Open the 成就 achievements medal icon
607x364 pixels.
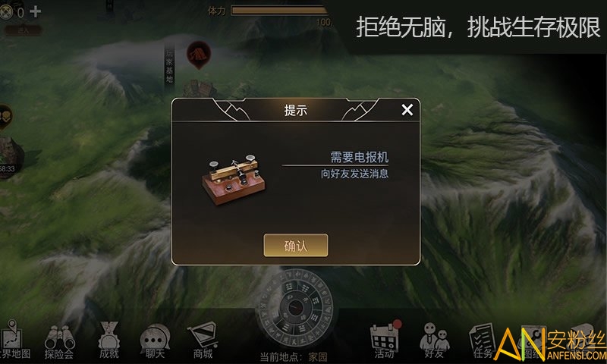[x=109, y=340]
